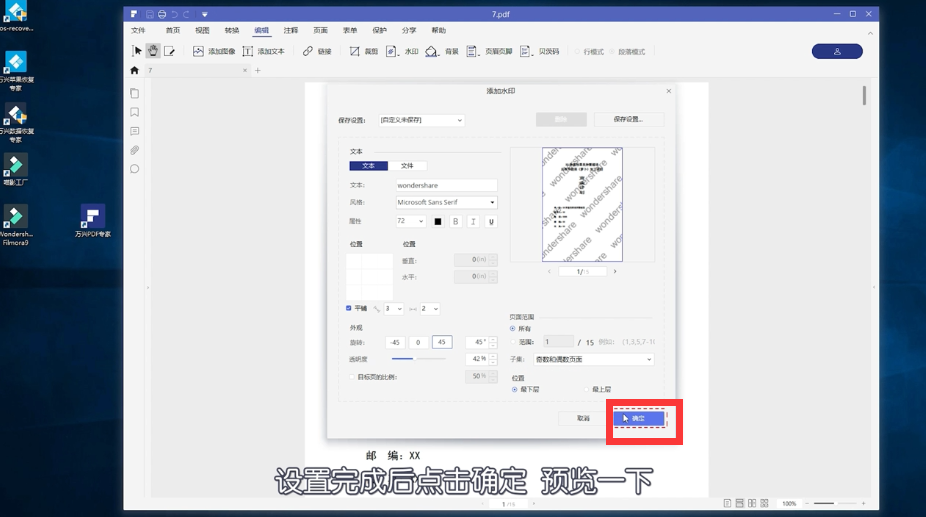This screenshot has height=517, width=926.
Task: Open the attachments paperclip panel
Action: 135,150
